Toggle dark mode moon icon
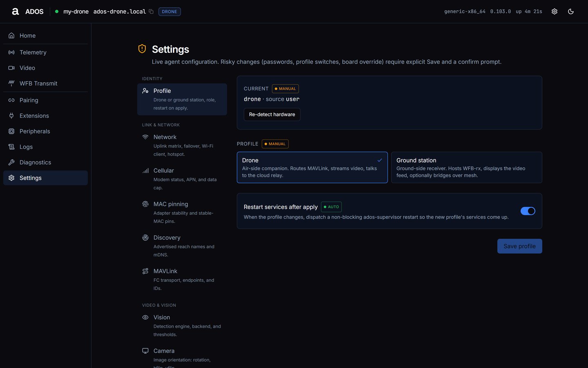Image resolution: width=588 pixels, height=368 pixels. click(571, 11)
